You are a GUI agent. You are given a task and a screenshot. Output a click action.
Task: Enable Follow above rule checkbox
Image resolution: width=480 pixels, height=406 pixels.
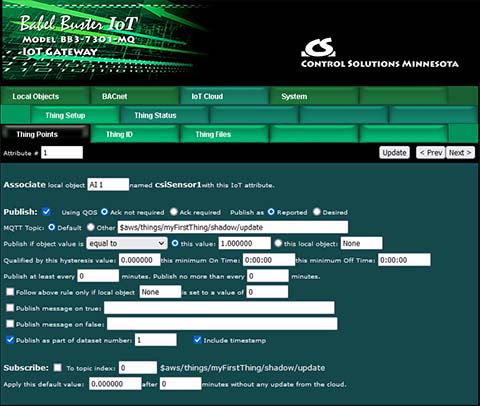10,292
